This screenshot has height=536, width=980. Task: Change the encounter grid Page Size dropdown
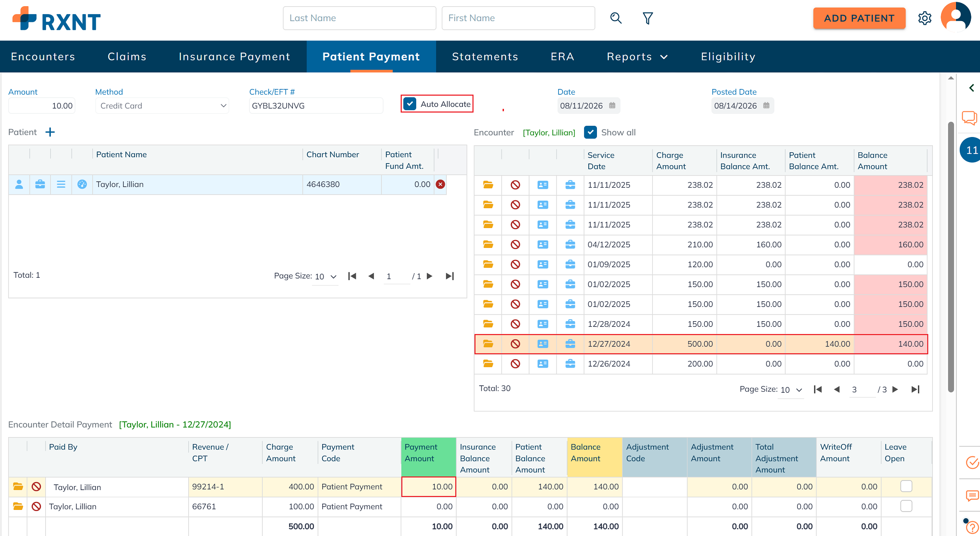791,390
